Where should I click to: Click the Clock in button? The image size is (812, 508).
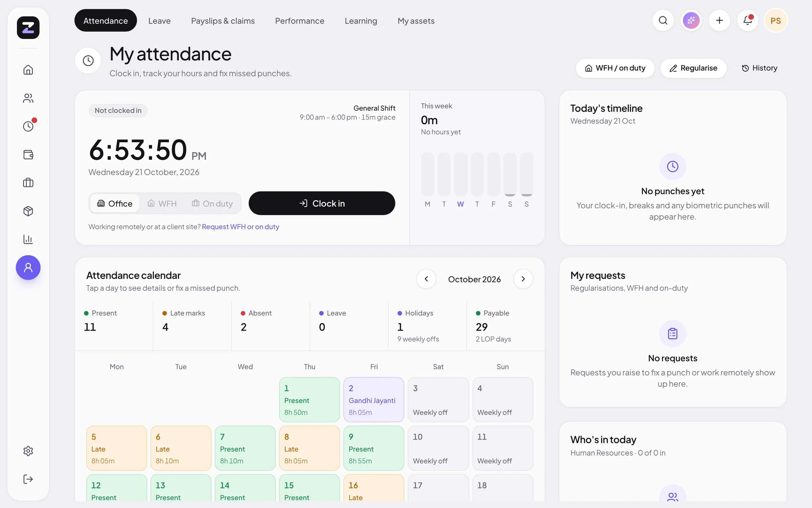(x=322, y=203)
